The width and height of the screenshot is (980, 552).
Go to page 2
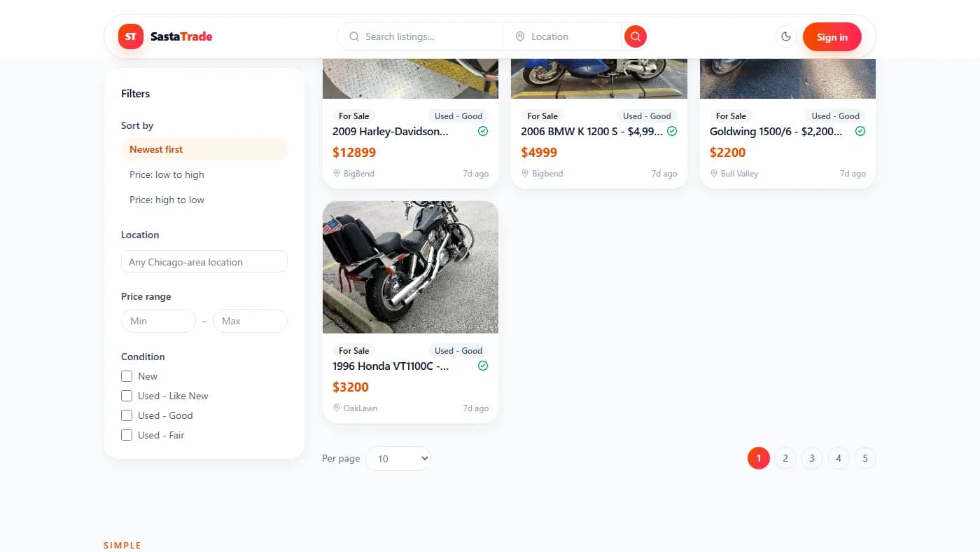(x=785, y=458)
